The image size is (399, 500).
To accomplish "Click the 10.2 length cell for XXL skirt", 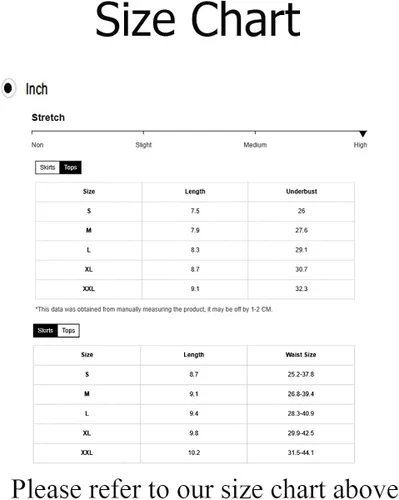I will point(194,453).
